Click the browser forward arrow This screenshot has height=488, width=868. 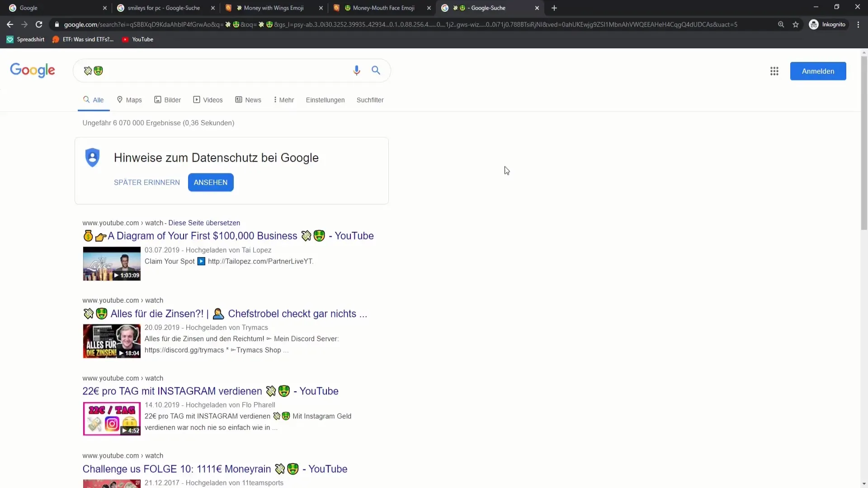click(x=24, y=24)
